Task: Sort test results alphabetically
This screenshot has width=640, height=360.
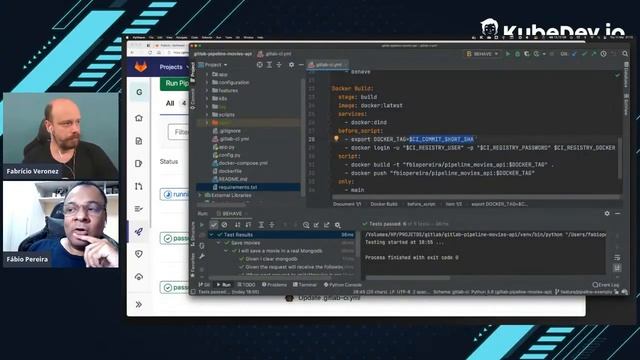Action: tap(237, 225)
